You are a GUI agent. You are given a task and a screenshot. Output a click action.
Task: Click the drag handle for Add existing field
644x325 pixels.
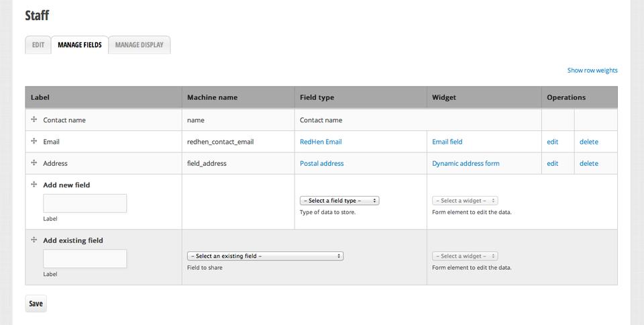click(x=34, y=240)
